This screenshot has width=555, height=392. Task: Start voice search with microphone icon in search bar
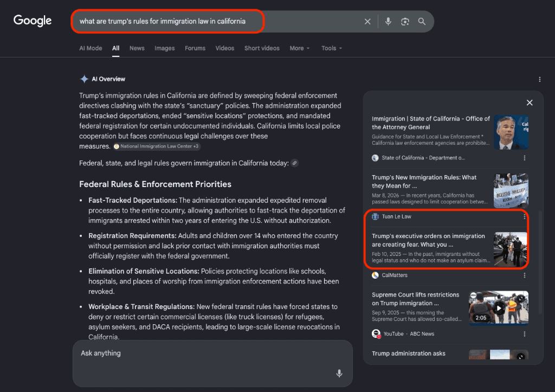click(388, 22)
